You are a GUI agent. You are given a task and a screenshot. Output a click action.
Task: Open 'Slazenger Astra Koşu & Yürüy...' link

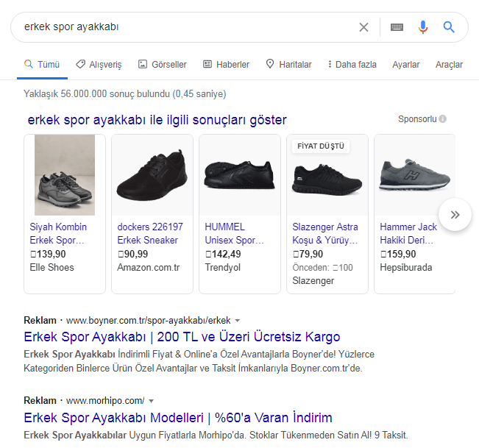(325, 234)
